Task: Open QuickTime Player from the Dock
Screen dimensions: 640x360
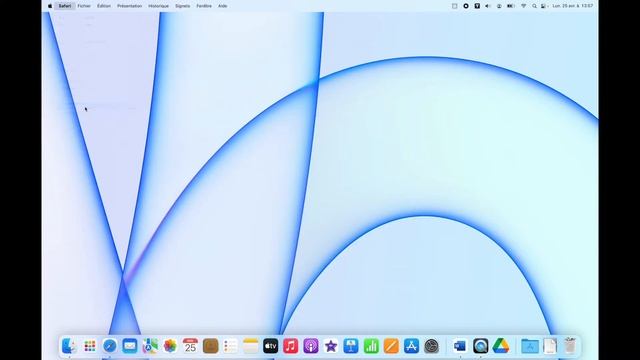Action: click(x=480, y=346)
